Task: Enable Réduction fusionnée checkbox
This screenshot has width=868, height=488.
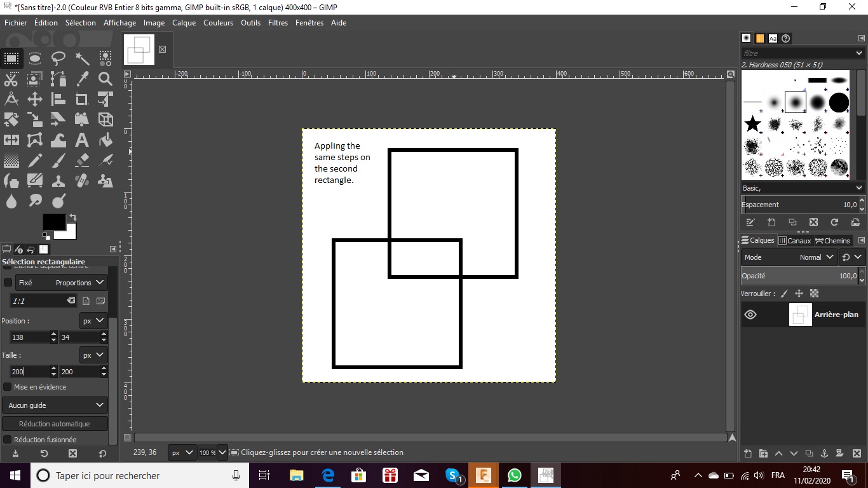Action: (8, 440)
